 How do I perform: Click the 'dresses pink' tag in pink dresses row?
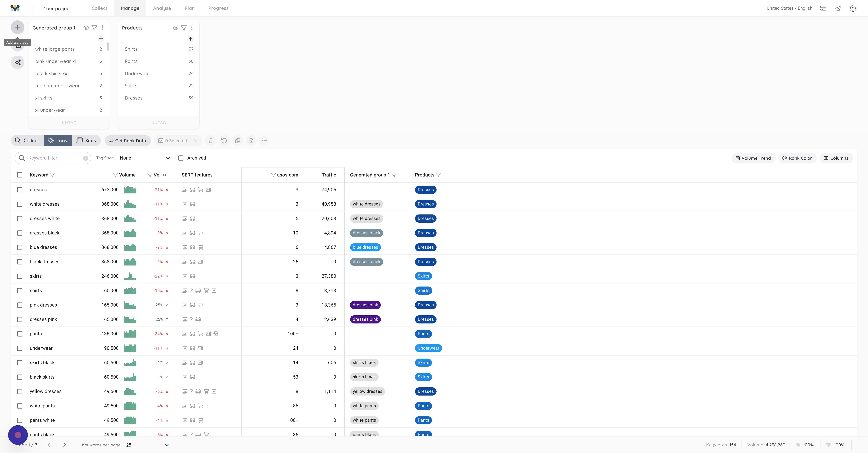tap(365, 305)
